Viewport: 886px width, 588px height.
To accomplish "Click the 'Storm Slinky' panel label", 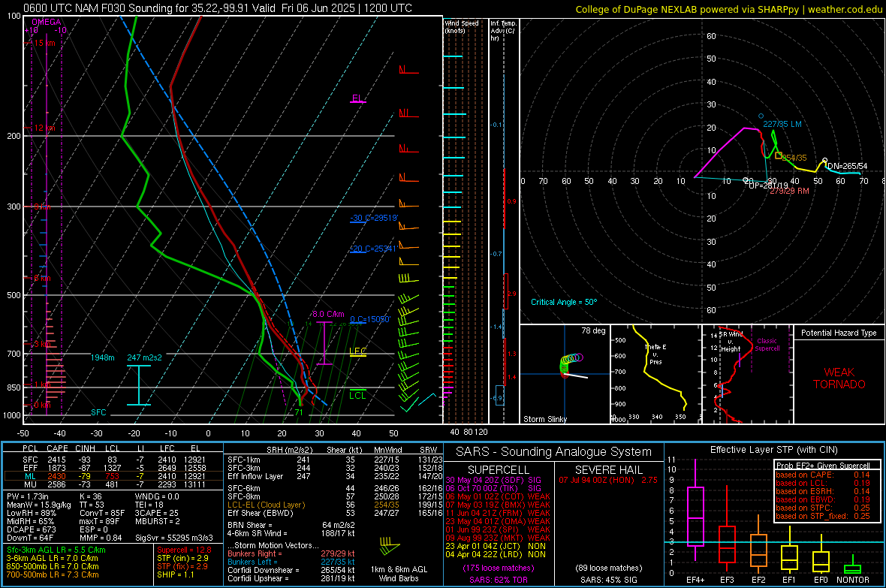I will click(544, 419).
